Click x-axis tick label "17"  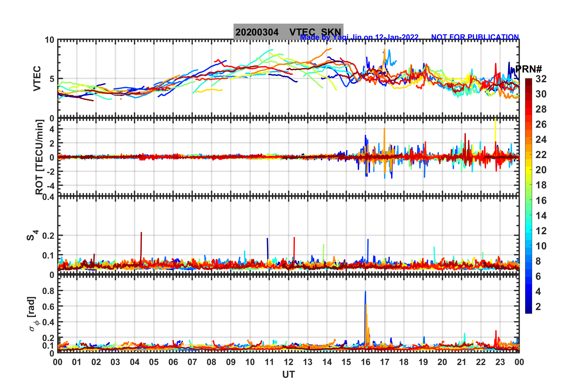coord(385,362)
